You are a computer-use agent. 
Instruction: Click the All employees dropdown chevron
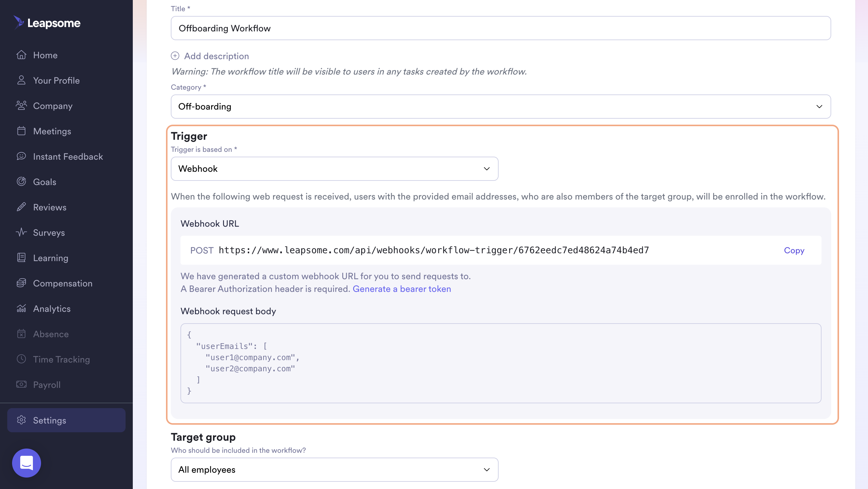(487, 469)
